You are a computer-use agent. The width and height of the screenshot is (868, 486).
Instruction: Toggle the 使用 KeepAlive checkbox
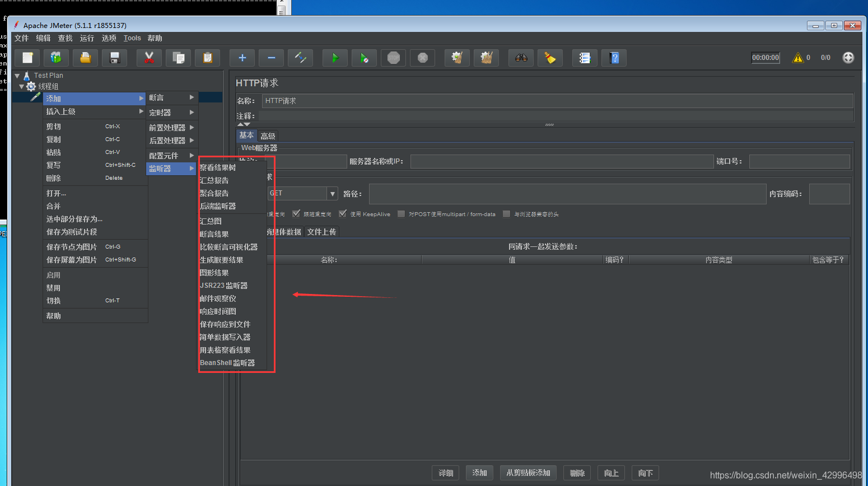(343, 213)
